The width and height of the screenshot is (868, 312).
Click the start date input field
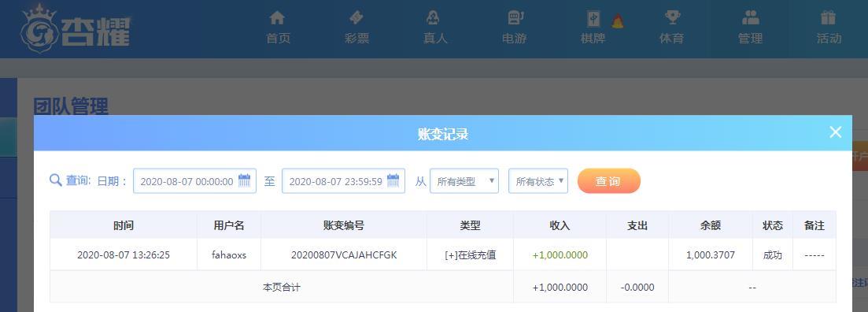(x=194, y=181)
